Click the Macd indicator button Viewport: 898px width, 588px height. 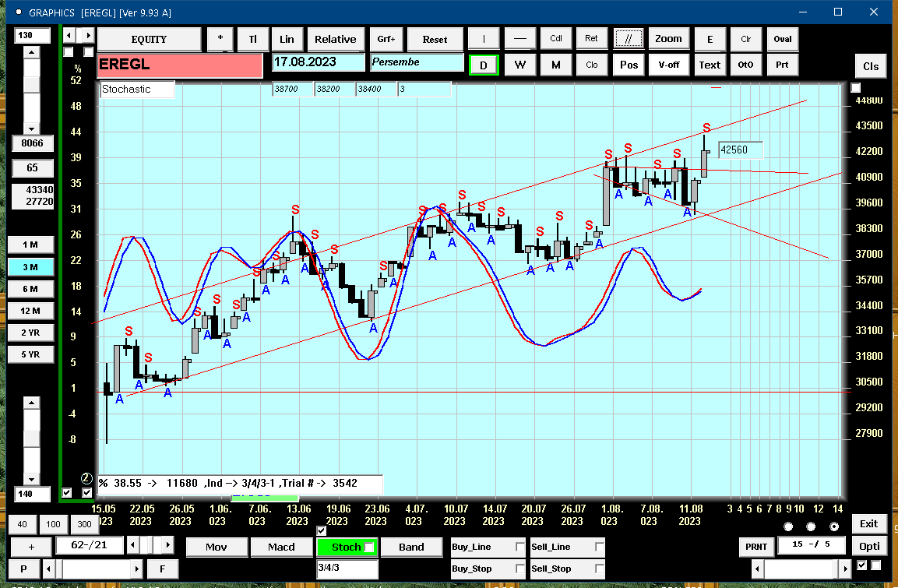(281, 547)
